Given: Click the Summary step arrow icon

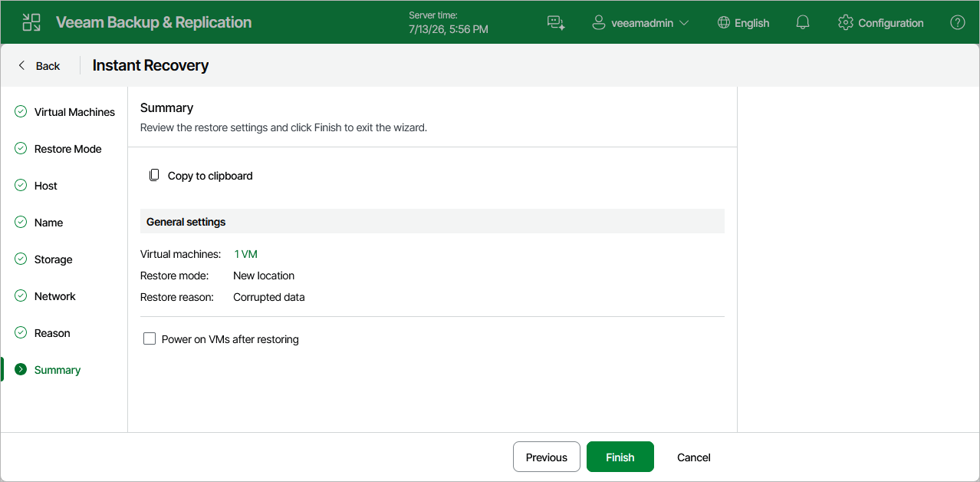Looking at the screenshot, I should tap(21, 370).
